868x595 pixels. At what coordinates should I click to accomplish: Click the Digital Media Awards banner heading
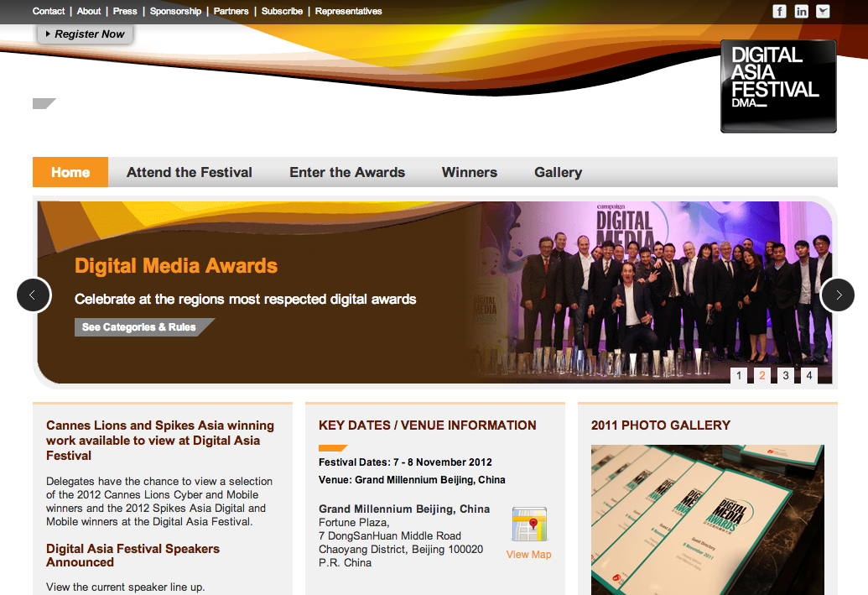(x=176, y=266)
